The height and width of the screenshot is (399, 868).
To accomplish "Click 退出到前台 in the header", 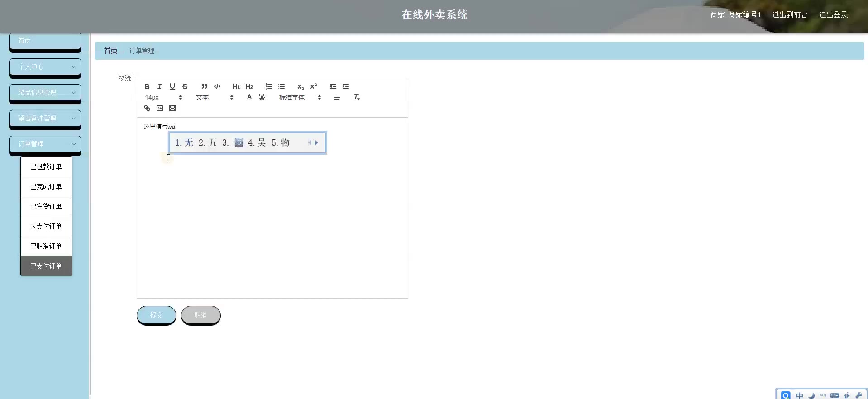I will click(790, 14).
